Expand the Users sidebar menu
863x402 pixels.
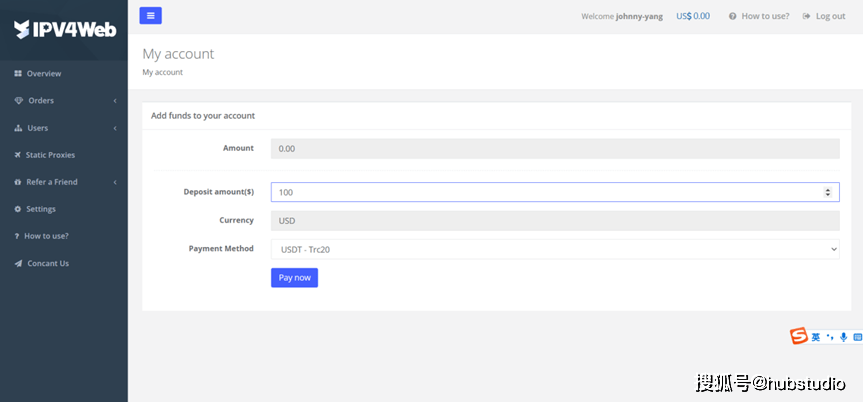pyautogui.click(x=64, y=128)
